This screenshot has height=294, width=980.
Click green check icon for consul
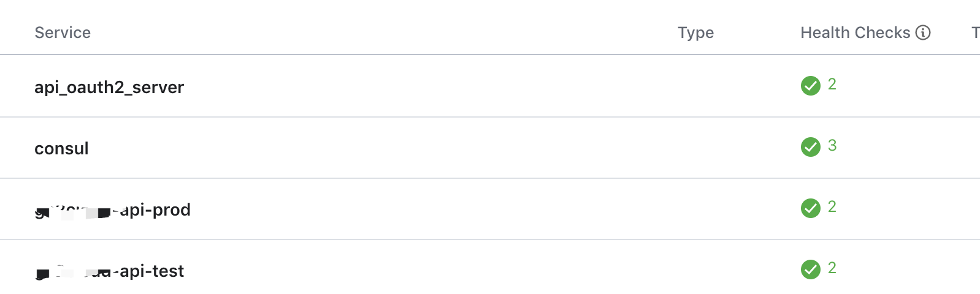click(810, 147)
